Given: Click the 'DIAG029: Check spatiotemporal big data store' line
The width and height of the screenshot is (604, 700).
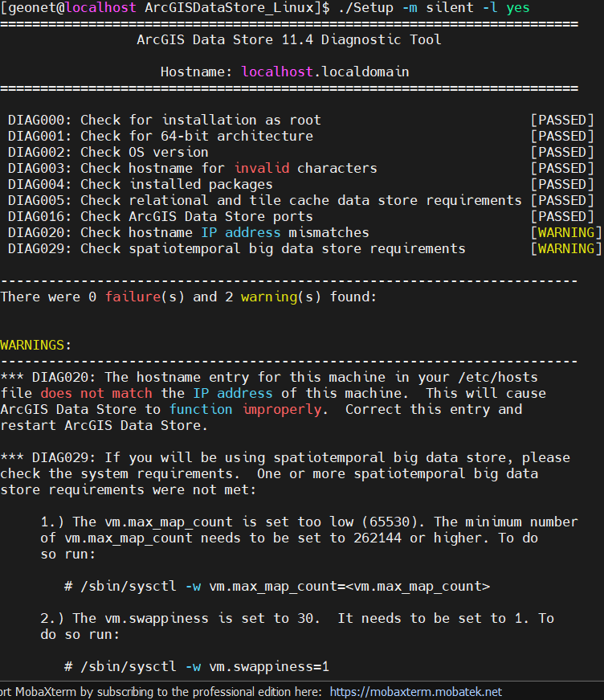Looking at the screenshot, I should pyautogui.click(x=237, y=248).
